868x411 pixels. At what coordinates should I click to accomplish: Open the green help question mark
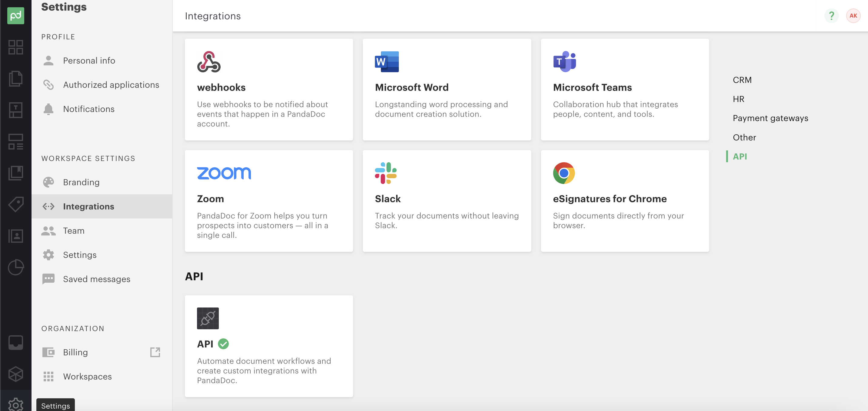[x=831, y=15]
